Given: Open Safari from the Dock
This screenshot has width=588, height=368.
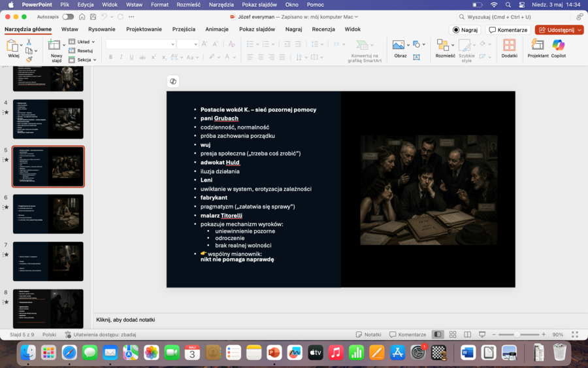Looking at the screenshot, I should (x=69, y=352).
